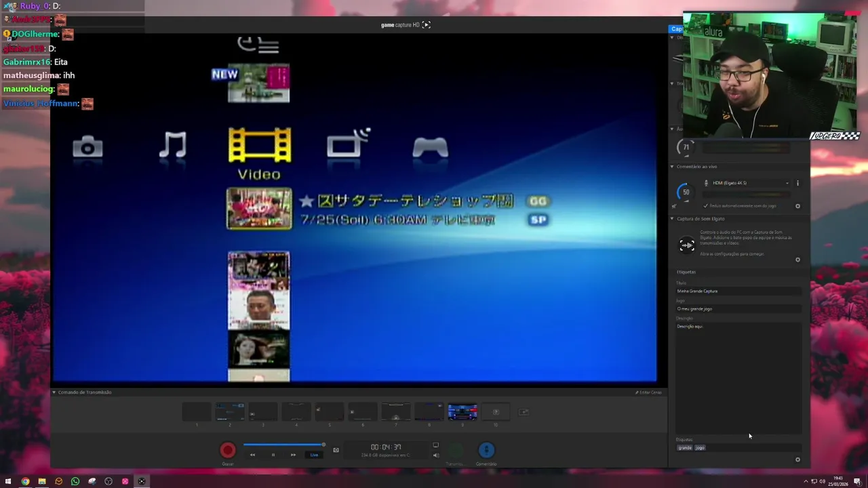Collapse the Captura de Som Elgato section
Image resolution: width=868 pixels, height=488 pixels.
tap(672, 219)
